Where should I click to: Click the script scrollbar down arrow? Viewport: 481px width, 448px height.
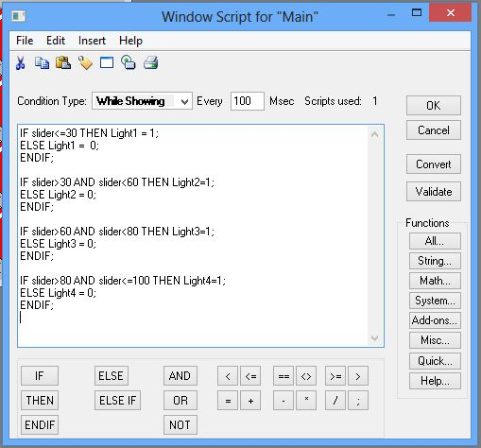374,338
